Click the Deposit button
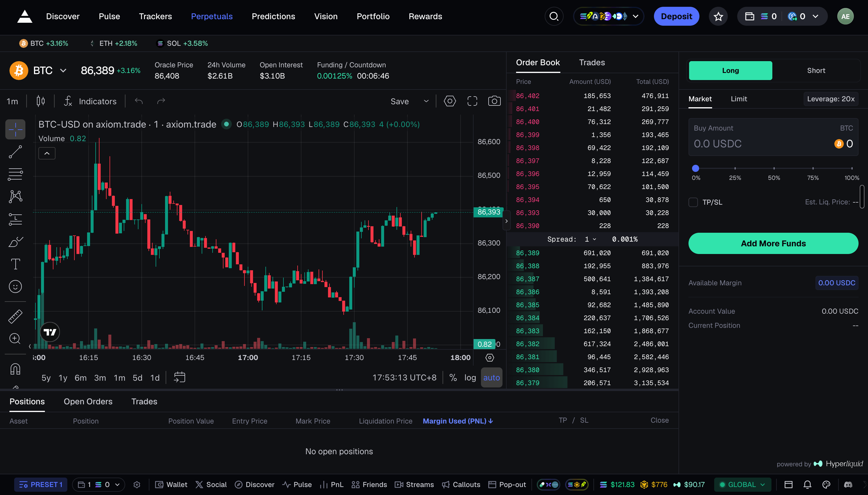Viewport: 868px width, 495px height. (x=676, y=16)
